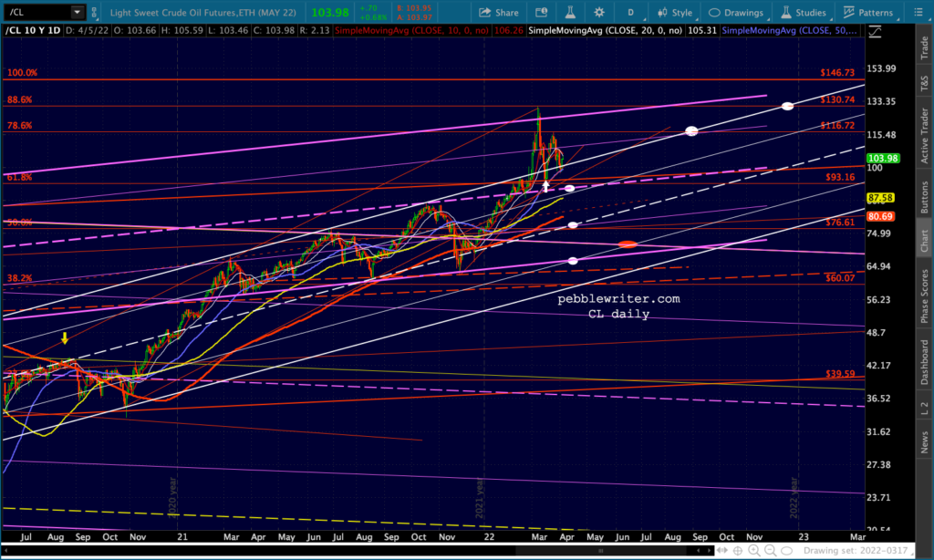
Task: Open the flask ThinkScript icon
Action: pos(569,13)
